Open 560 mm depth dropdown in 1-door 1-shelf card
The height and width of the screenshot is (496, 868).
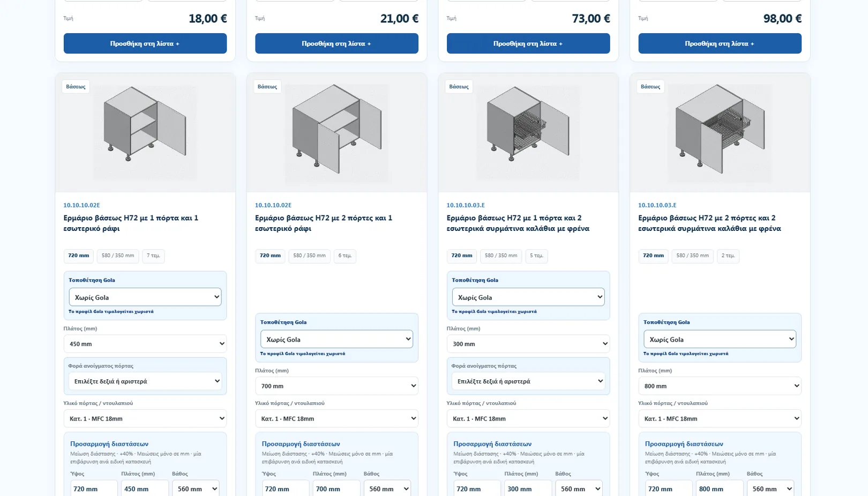pyautogui.click(x=196, y=489)
